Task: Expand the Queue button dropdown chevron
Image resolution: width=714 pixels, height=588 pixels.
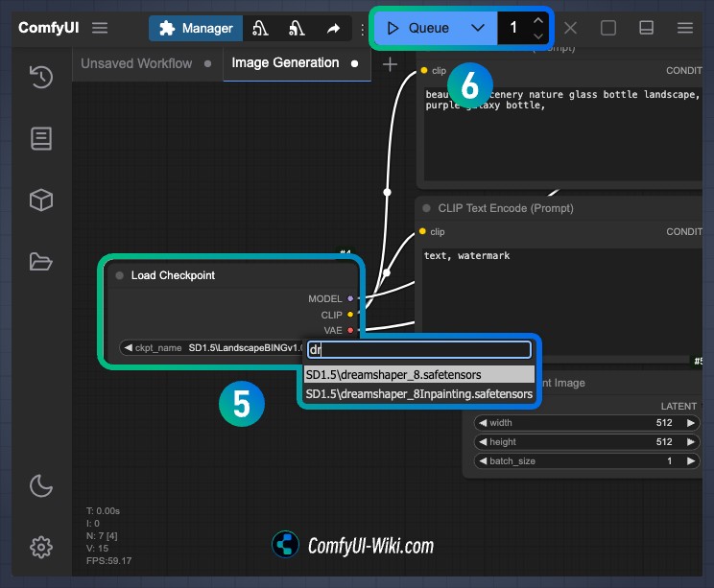Action: click(x=478, y=28)
